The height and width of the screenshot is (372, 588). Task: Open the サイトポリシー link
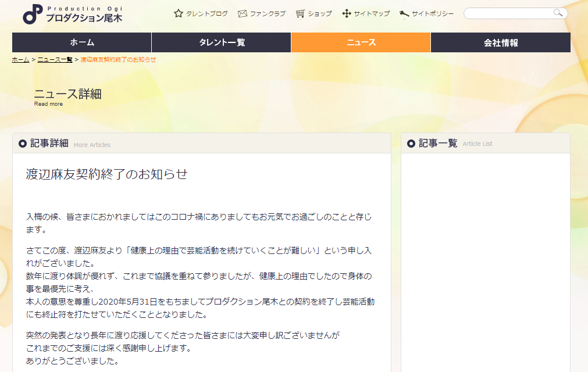[x=433, y=14]
